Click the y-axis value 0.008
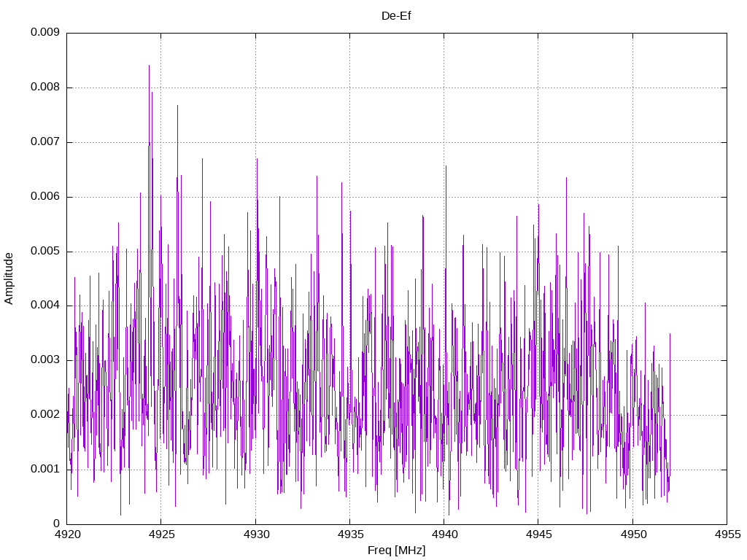747x560 pixels. coord(44,87)
